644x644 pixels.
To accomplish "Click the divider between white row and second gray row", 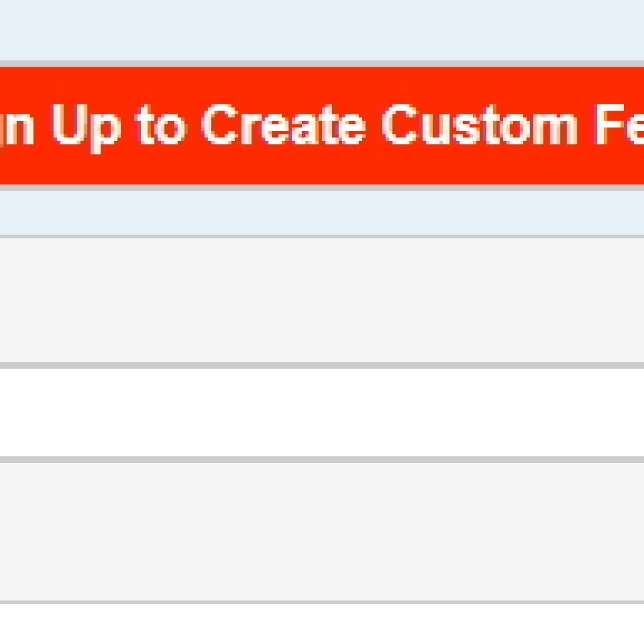I will pyautogui.click(x=322, y=459).
